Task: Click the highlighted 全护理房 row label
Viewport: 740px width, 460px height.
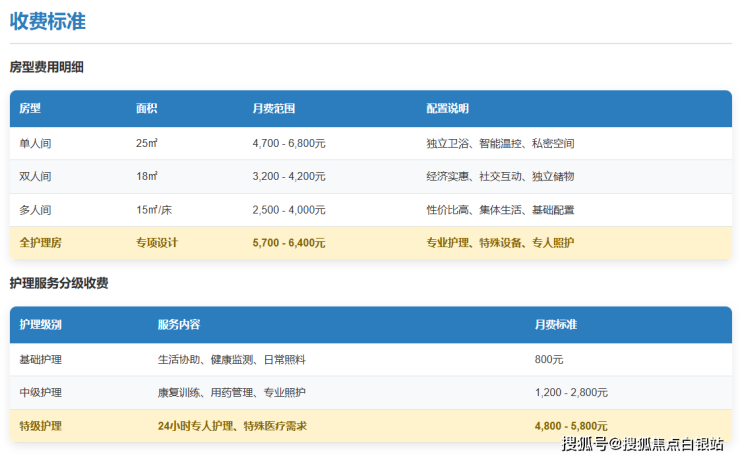Action: tap(40, 243)
